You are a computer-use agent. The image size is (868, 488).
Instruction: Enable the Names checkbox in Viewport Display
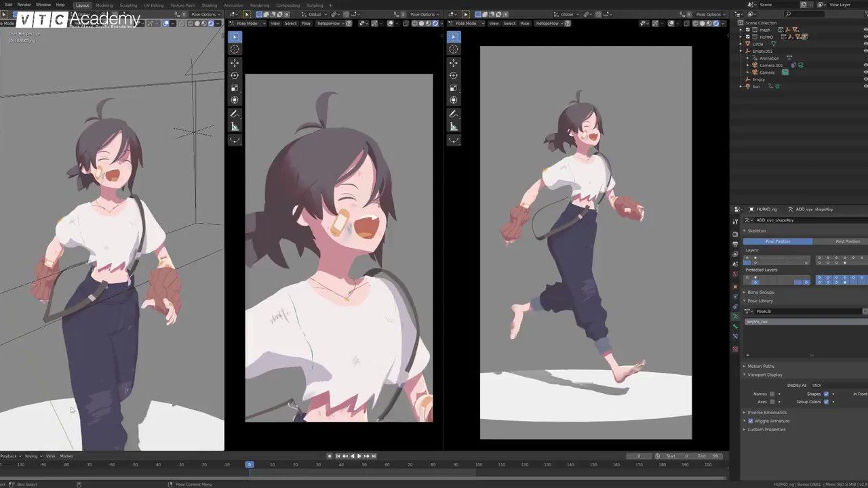point(772,394)
